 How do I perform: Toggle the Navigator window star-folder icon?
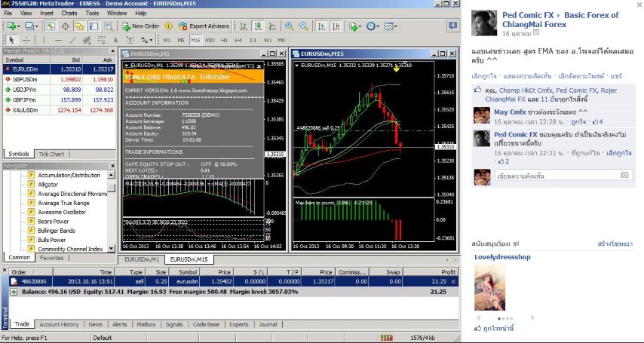tap(79, 26)
